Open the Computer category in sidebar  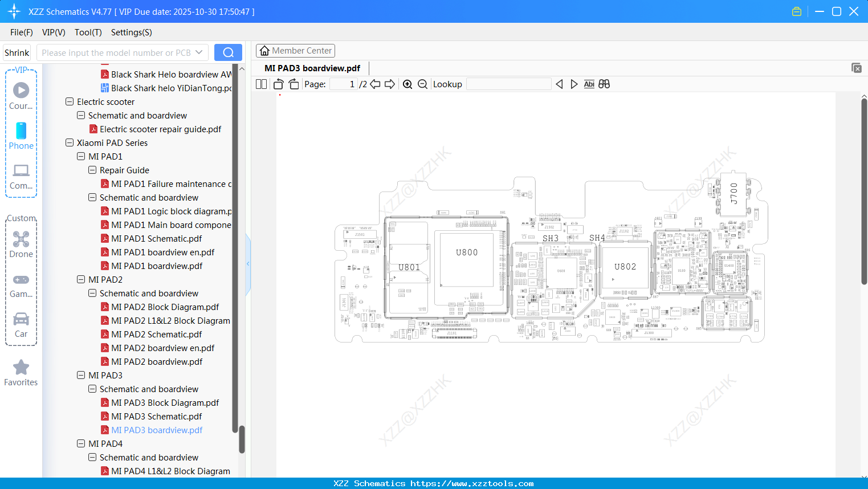click(x=21, y=176)
